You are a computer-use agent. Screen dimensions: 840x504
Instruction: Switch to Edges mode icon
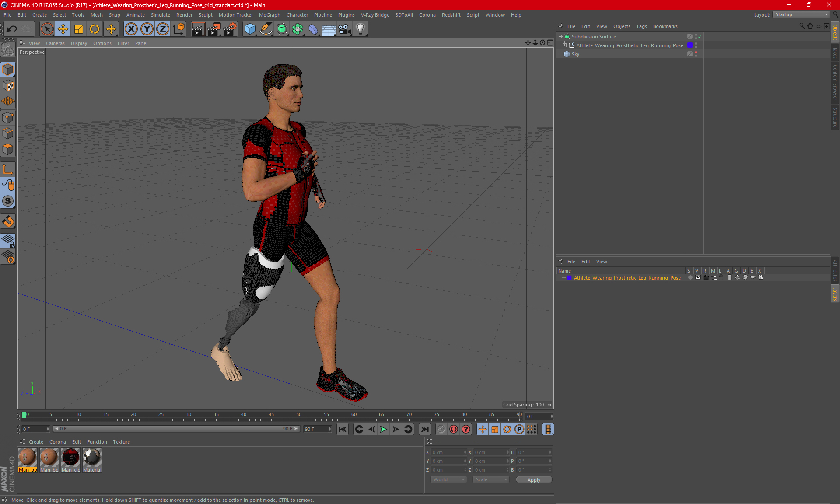click(8, 133)
